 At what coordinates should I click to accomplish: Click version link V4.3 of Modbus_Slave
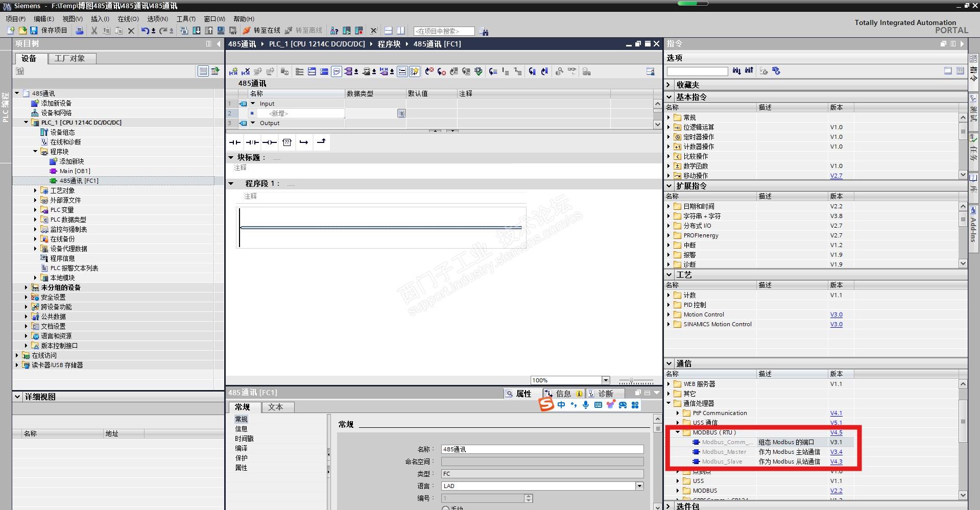click(x=836, y=462)
